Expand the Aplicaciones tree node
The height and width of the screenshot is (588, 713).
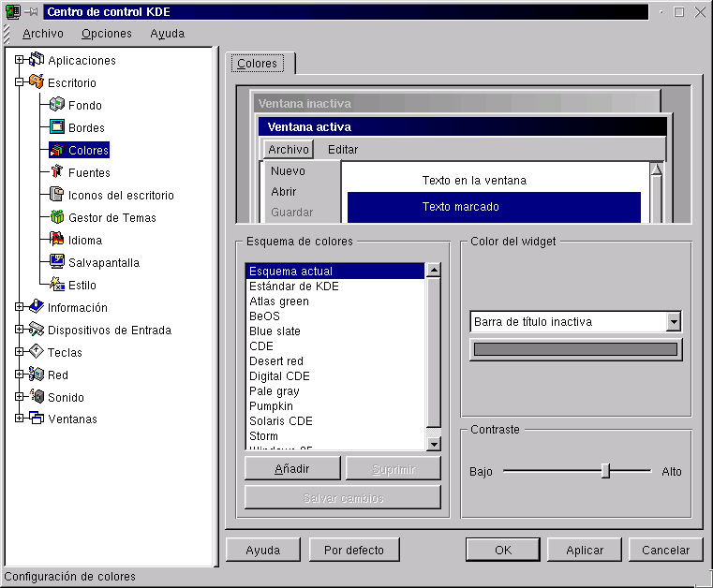(19, 60)
